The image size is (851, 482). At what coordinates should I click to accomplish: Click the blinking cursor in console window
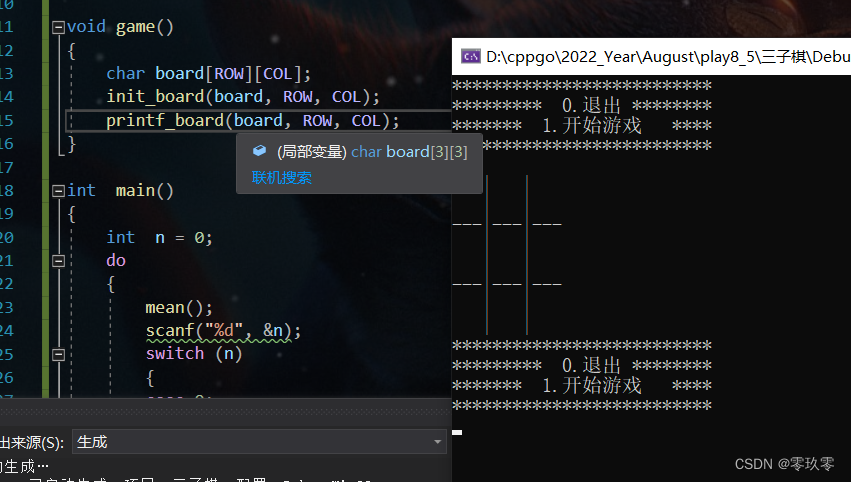click(457, 433)
